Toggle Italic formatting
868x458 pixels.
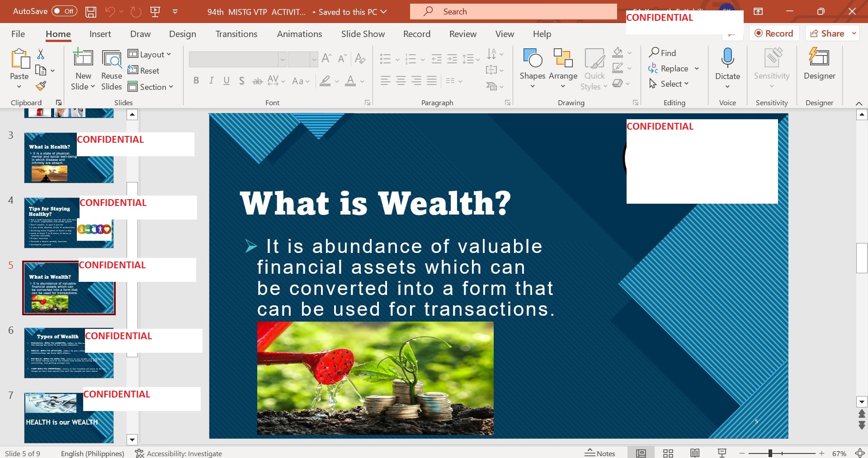211,81
